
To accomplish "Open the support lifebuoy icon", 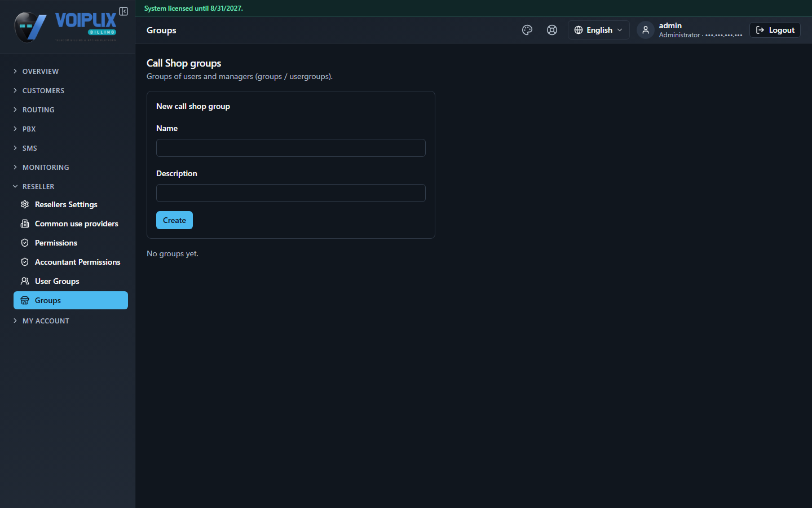I will pos(552,30).
